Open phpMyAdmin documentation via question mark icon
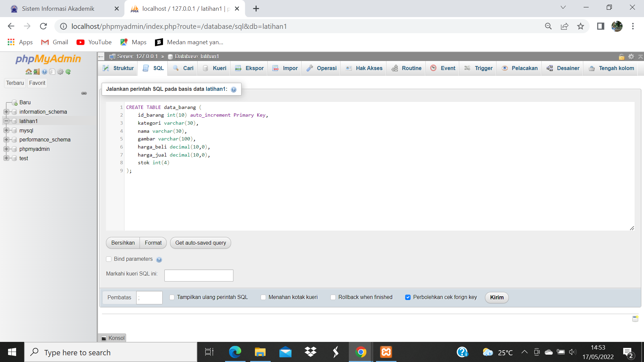The image size is (644, 362). pos(44,72)
